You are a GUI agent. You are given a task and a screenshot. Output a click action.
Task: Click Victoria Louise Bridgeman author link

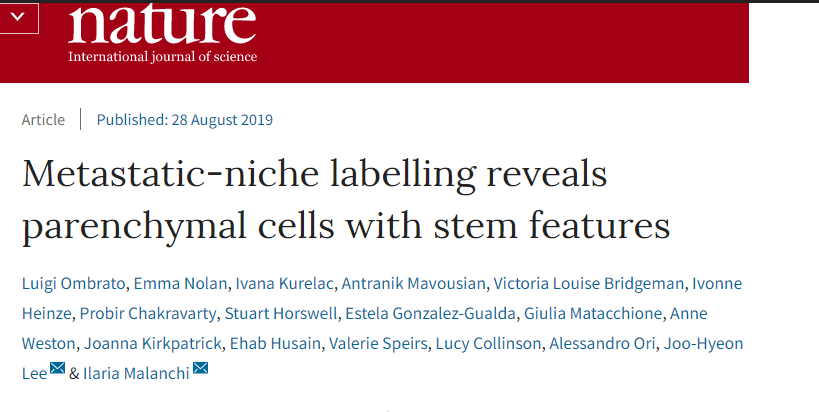pyautogui.click(x=588, y=284)
